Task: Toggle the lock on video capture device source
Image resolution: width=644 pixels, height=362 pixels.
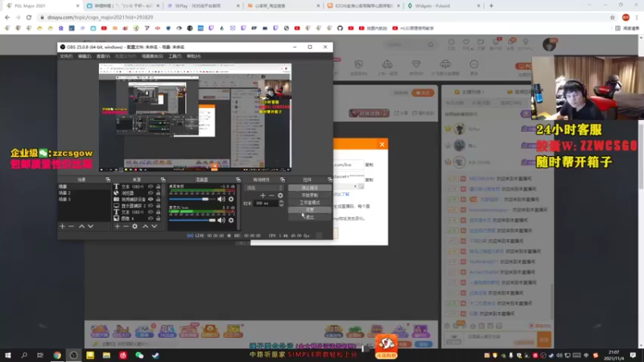Action: coord(158,199)
